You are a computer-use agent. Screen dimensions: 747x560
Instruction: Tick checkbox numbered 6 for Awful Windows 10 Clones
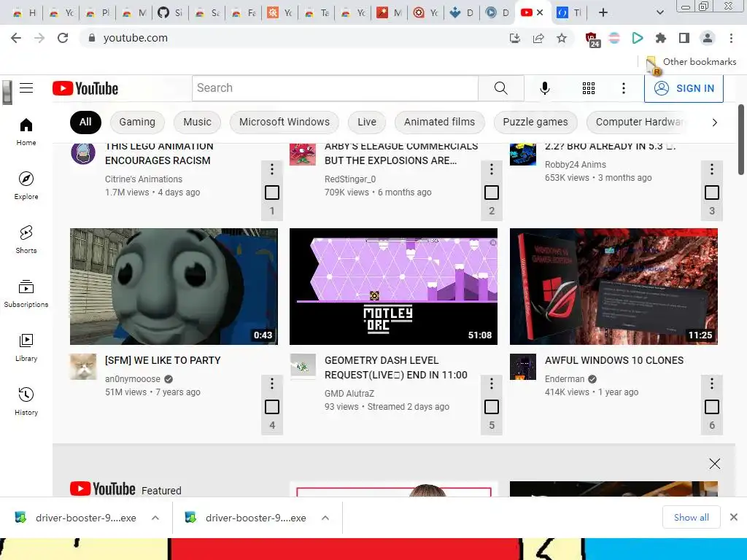tap(712, 407)
